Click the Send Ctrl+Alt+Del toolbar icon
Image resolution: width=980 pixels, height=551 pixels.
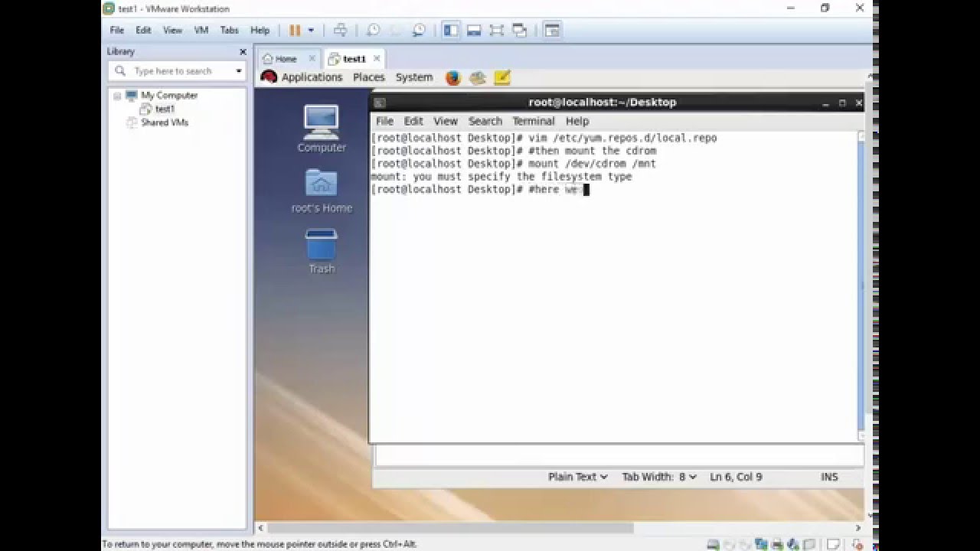(341, 31)
